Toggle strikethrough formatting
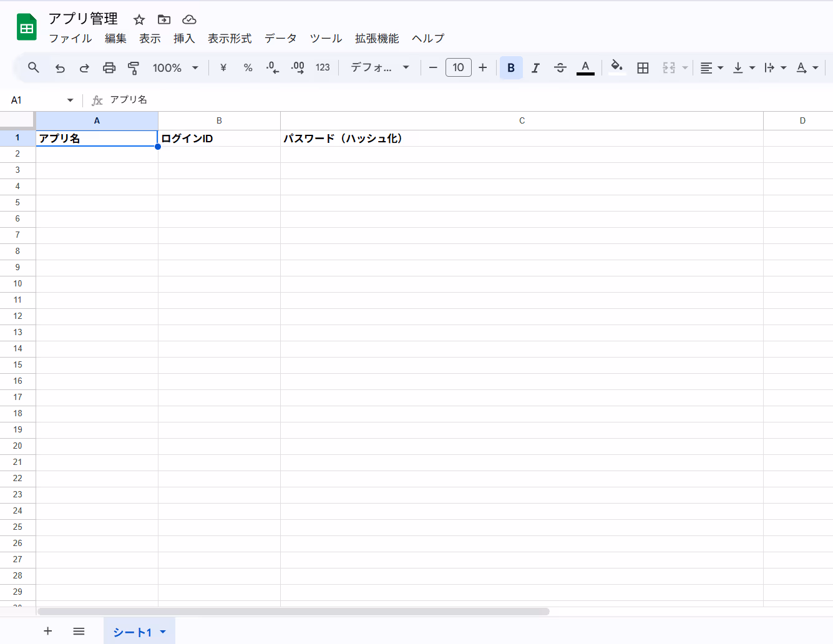The width and height of the screenshot is (833, 644). click(560, 67)
